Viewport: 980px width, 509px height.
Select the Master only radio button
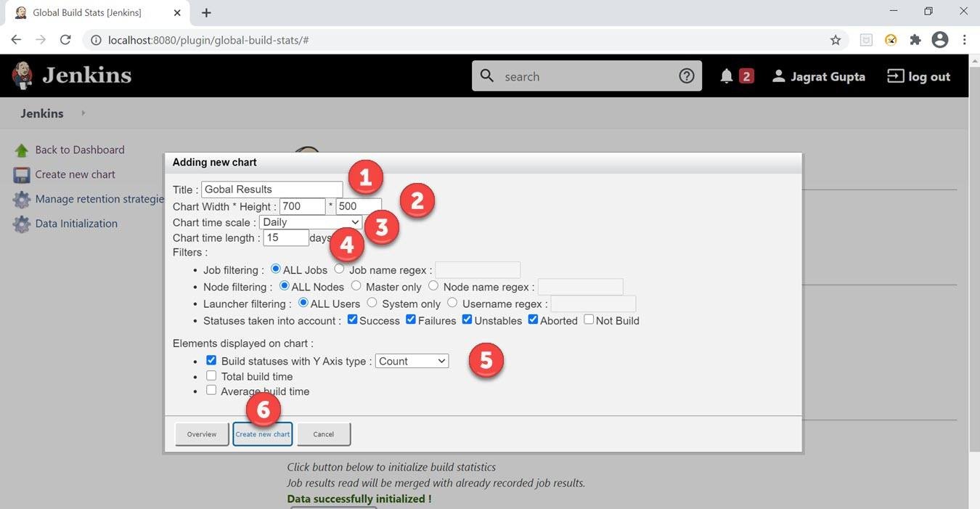coord(356,286)
